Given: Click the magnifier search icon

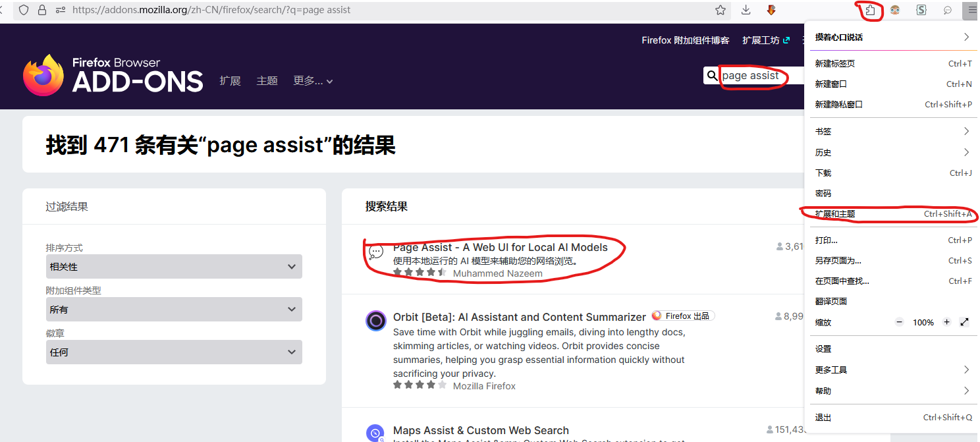Looking at the screenshot, I should click(x=712, y=76).
